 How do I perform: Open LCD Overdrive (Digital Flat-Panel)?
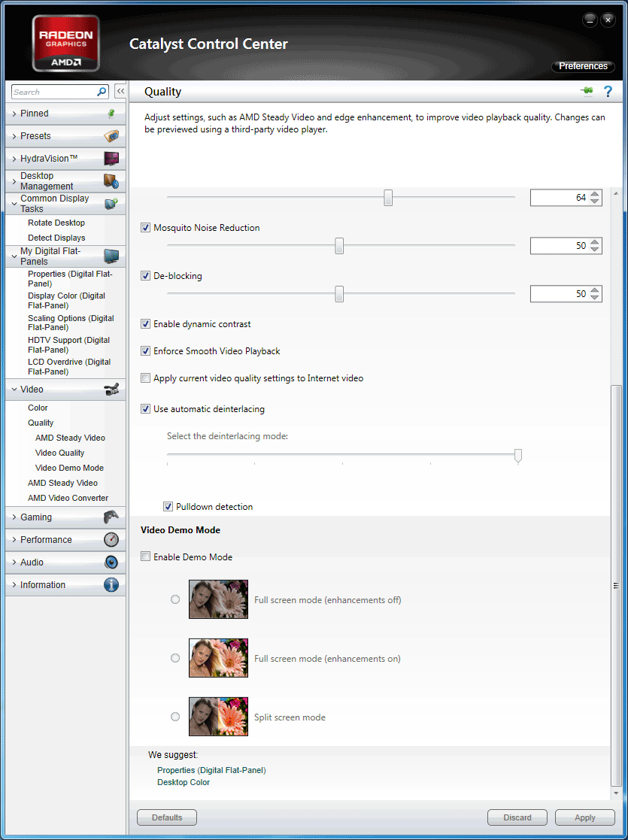coord(69,366)
